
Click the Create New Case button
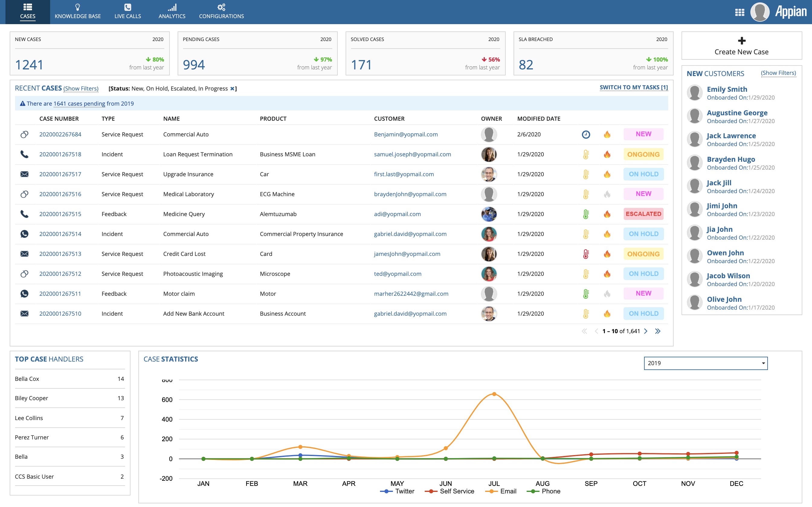tap(741, 46)
